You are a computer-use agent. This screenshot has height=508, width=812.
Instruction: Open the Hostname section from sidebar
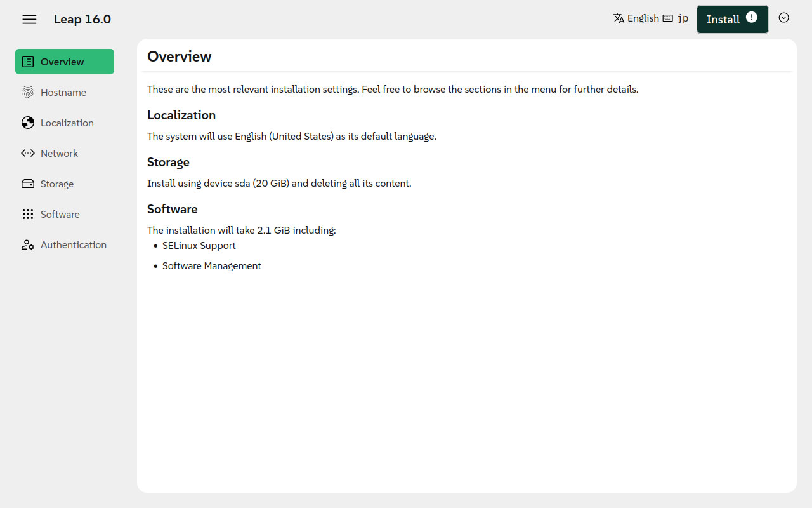pos(63,92)
